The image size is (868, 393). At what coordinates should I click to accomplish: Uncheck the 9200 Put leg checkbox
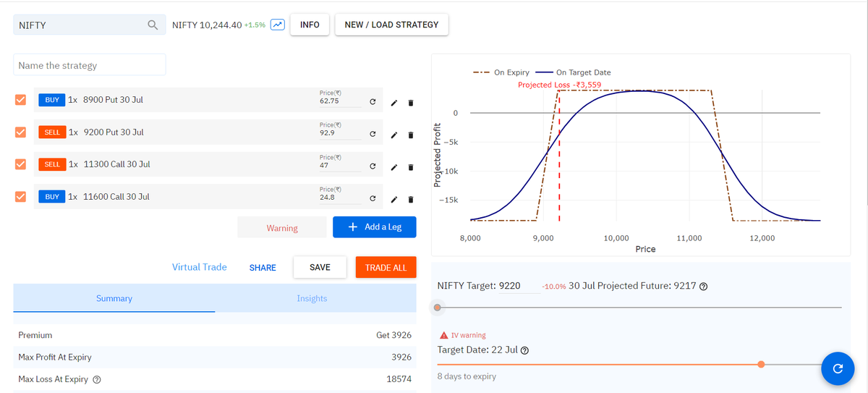click(x=20, y=132)
